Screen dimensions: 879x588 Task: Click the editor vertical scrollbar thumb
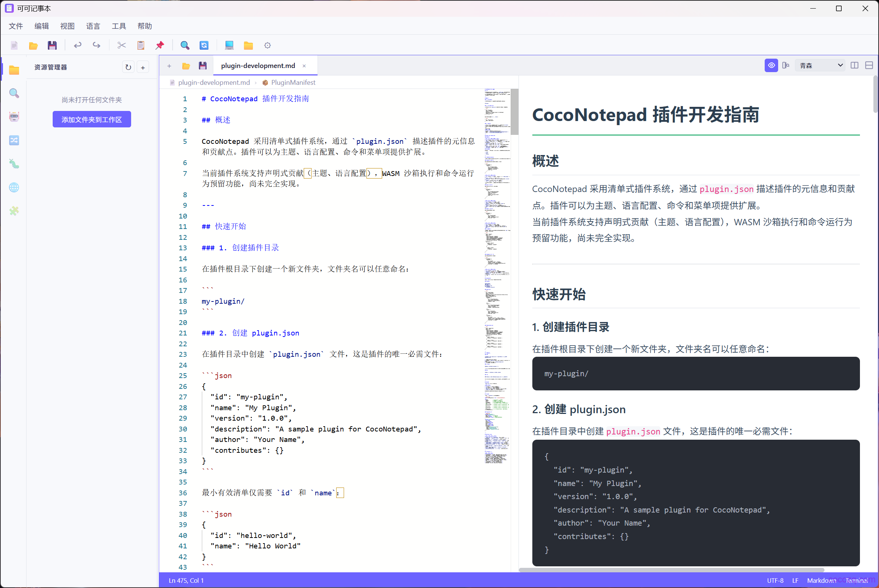click(x=514, y=112)
